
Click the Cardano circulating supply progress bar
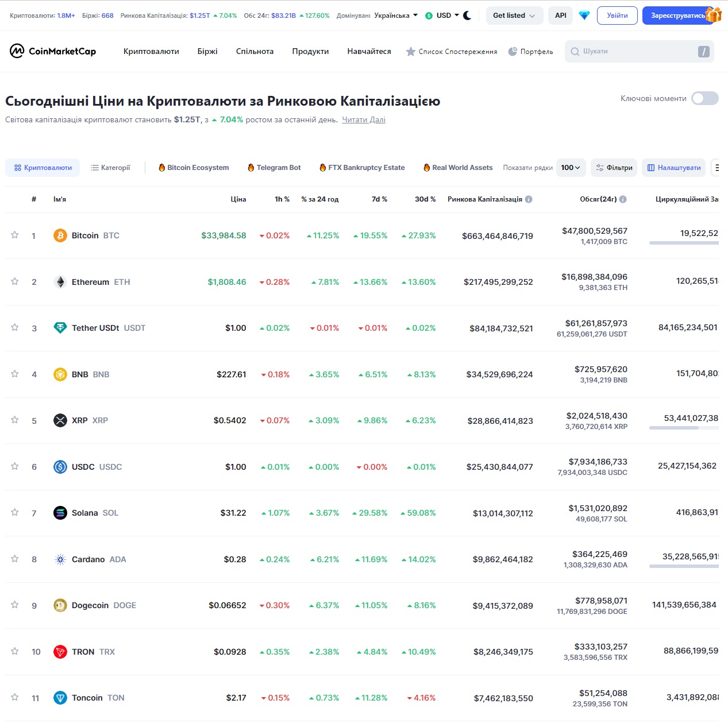coord(684,566)
